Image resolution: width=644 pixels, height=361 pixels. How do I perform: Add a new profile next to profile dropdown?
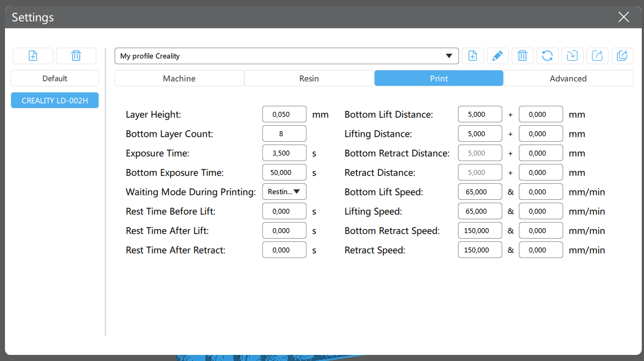tap(472, 56)
